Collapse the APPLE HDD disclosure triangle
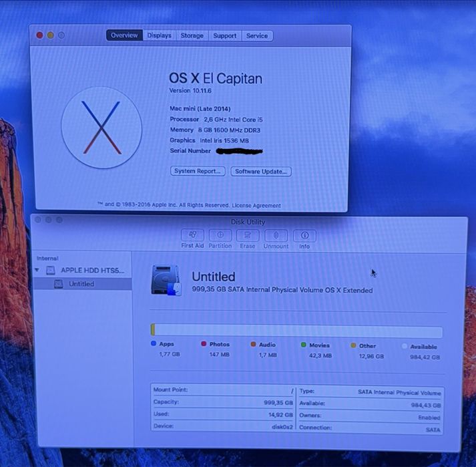The height and width of the screenshot is (467, 476). [x=37, y=270]
